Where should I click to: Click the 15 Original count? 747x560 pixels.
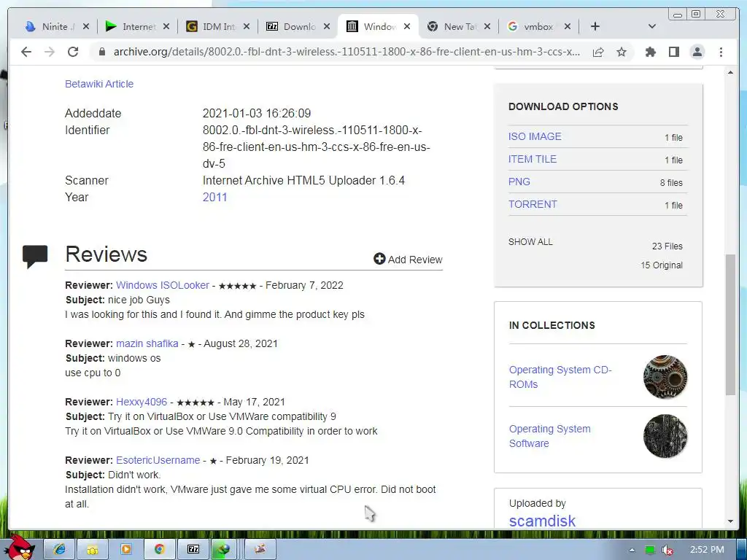(661, 265)
